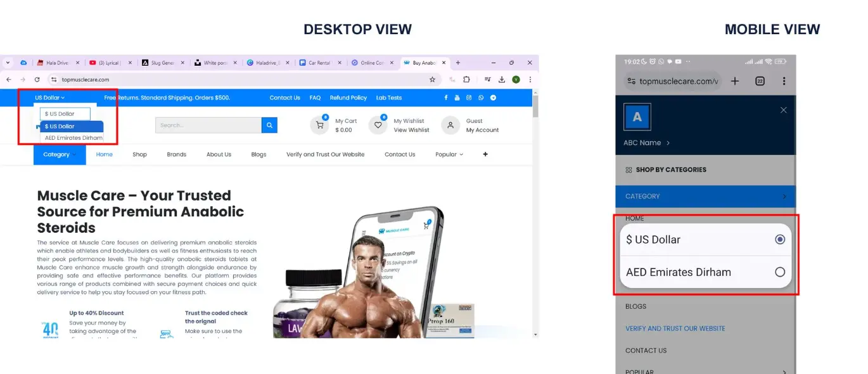Screen dimensions: 868x374
Task: Open the Guest account user icon
Action: pos(450,125)
